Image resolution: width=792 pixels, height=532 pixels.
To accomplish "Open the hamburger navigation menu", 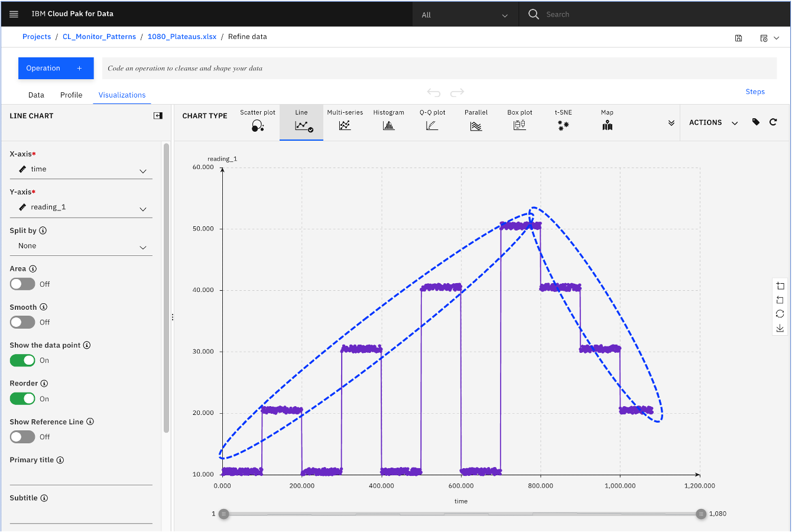I will pos(14,14).
